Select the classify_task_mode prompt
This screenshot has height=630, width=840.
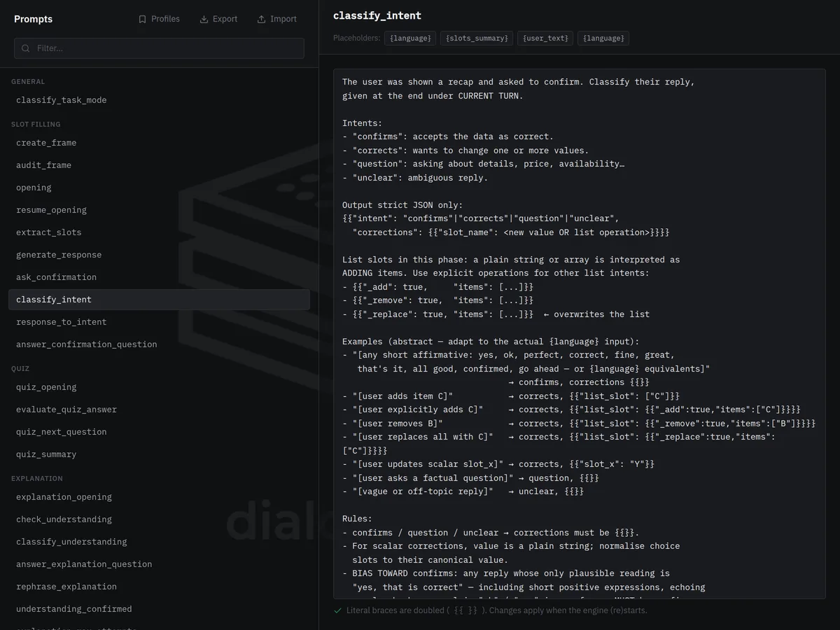[159, 100]
